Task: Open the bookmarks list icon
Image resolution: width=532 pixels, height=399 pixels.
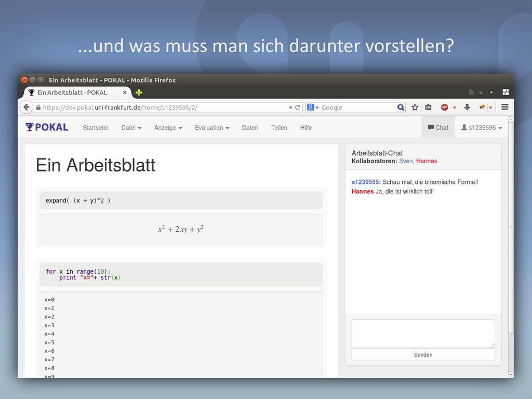Action: 429,107
